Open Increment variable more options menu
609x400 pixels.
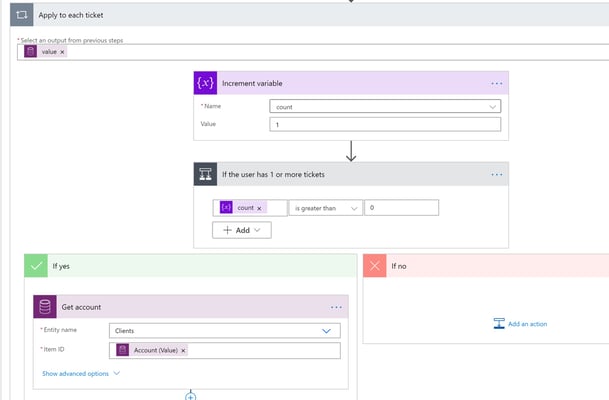click(496, 83)
